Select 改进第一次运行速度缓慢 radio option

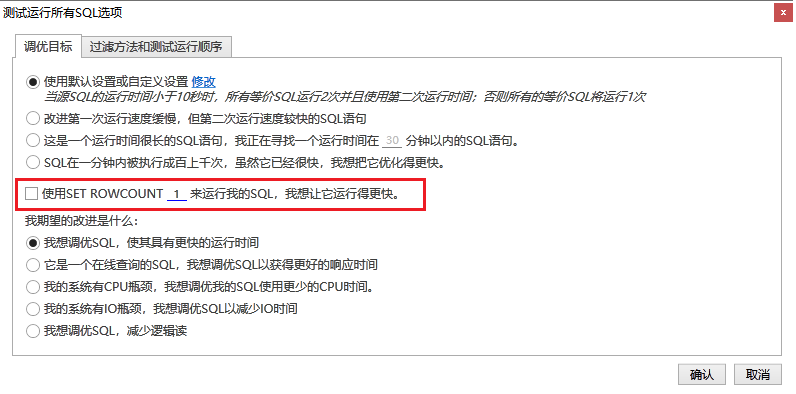(x=33, y=119)
